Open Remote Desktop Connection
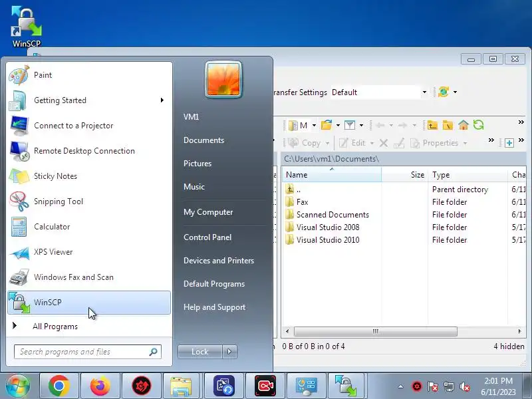532x399 pixels. click(89, 151)
